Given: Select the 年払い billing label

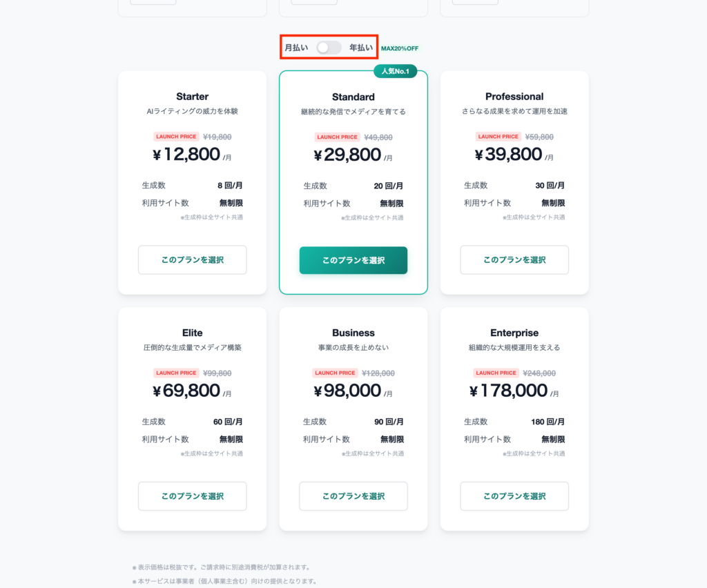Looking at the screenshot, I should [361, 48].
